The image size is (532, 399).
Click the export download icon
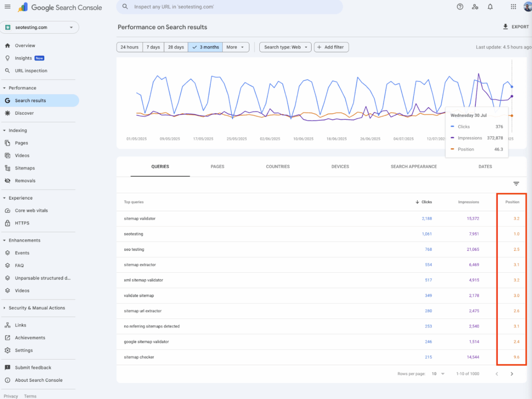[505, 26]
